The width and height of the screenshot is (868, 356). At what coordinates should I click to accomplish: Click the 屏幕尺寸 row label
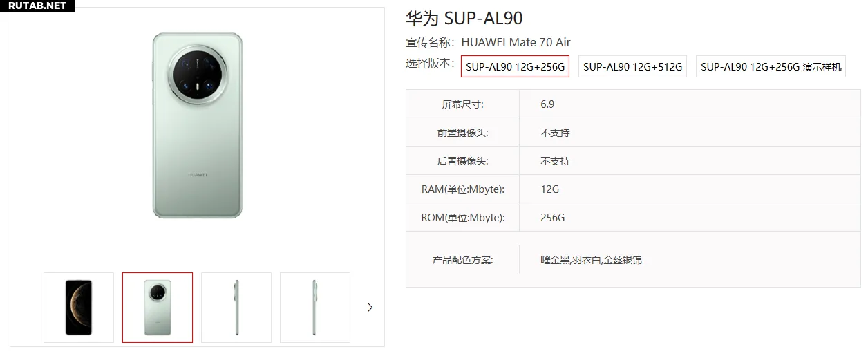462,104
